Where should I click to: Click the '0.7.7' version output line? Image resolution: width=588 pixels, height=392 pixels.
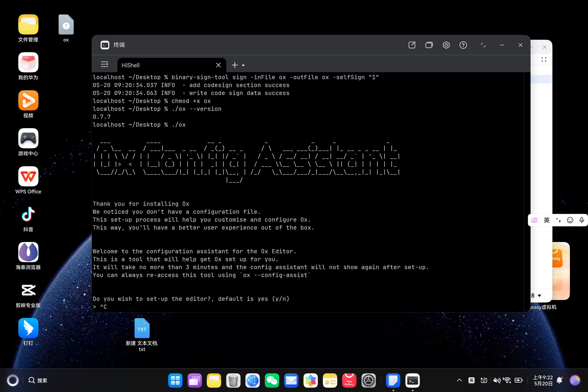(x=102, y=117)
